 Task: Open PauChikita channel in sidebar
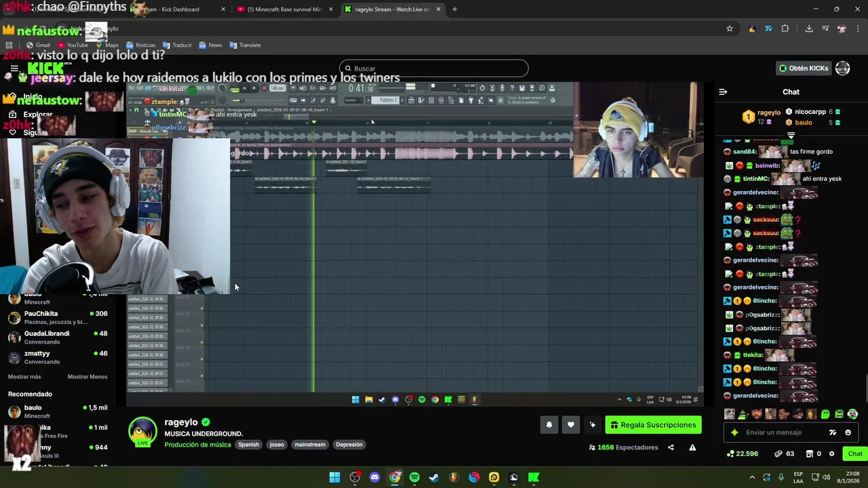point(58,318)
